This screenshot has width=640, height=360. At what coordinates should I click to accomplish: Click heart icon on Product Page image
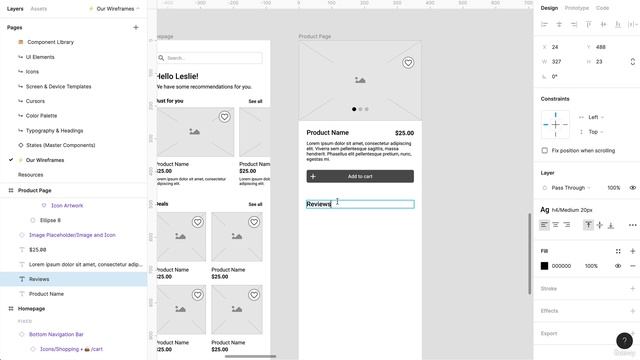click(x=408, y=62)
